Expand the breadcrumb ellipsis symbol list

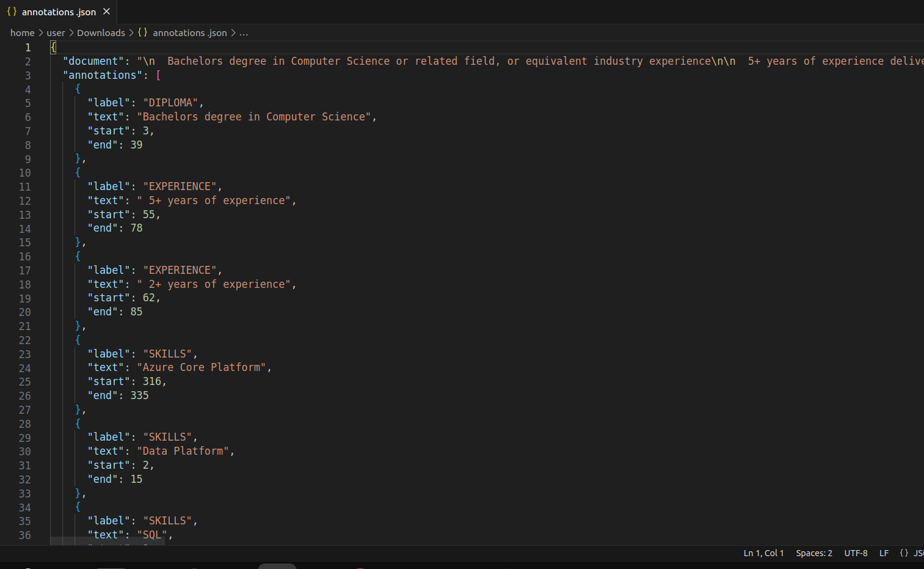244,33
